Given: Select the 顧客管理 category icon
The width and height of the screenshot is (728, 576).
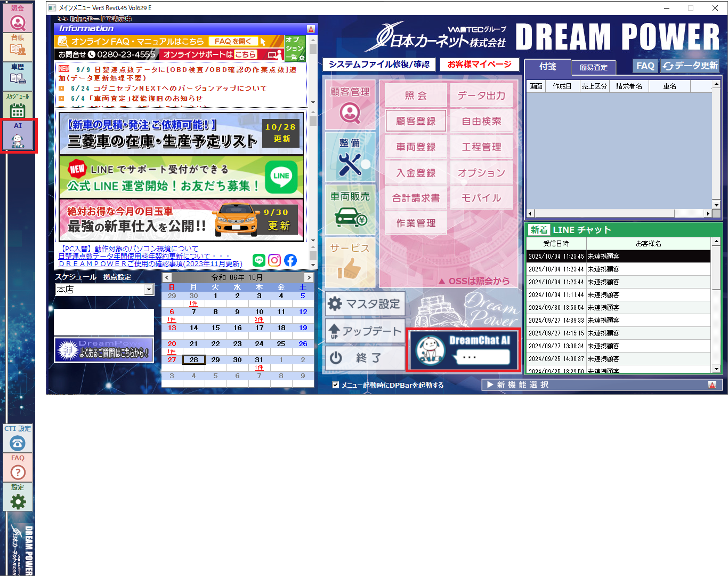Looking at the screenshot, I should point(350,105).
